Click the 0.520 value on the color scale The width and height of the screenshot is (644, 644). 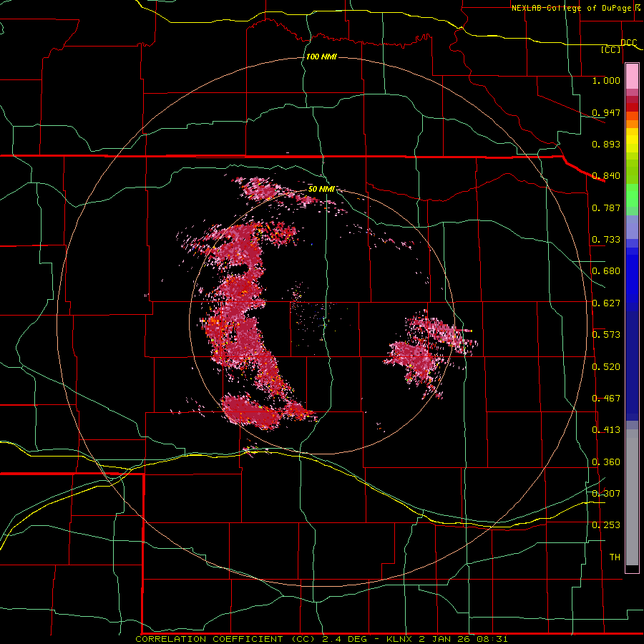tap(606, 367)
